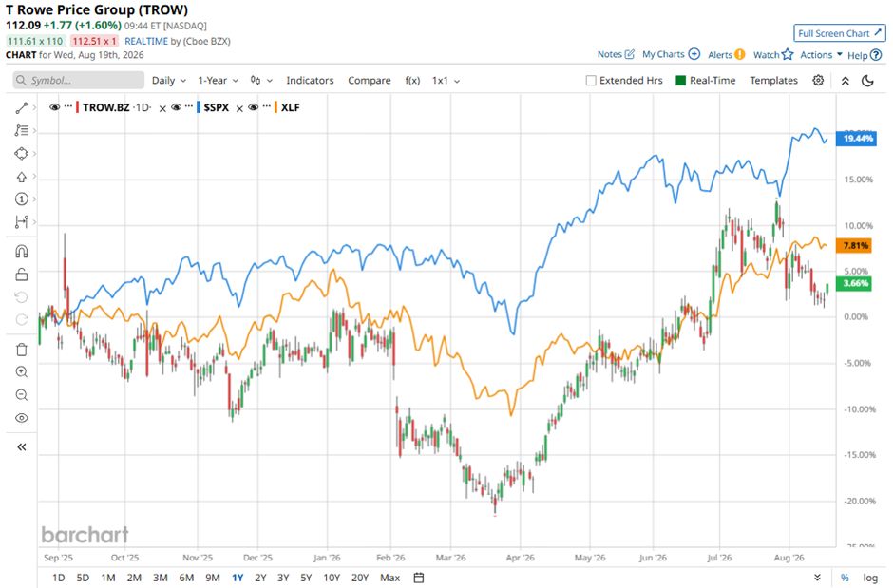Open the custom date range calendar
Image resolution: width=893 pixels, height=588 pixels.
[x=419, y=578]
